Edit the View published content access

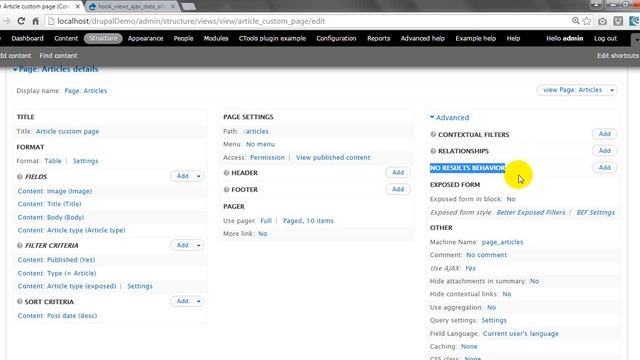click(333, 158)
